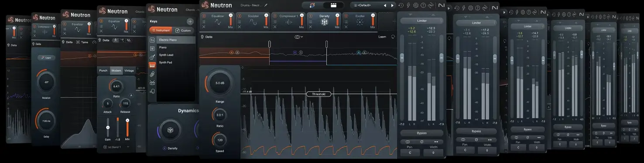Viewport: 644px width, 163px height.
Task: Toggle the Density power icon in Dynamics panel
Action: click(164, 149)
